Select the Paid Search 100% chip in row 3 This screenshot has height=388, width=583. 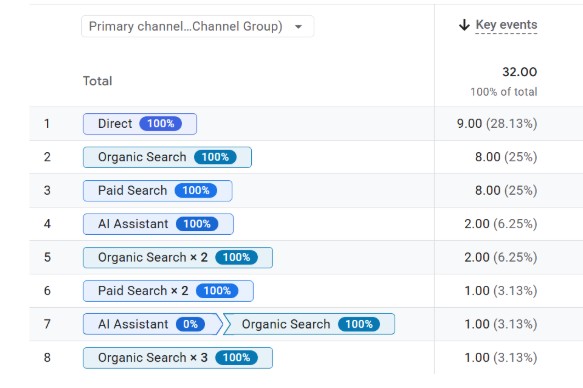pyautogui.click(x=158, y=191)
